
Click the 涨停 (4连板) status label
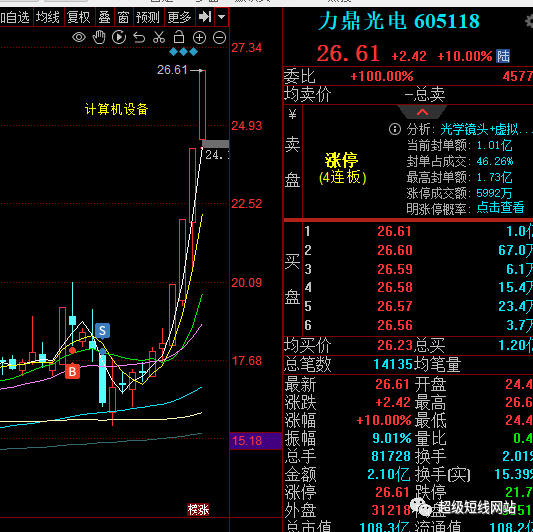point(342,169)
